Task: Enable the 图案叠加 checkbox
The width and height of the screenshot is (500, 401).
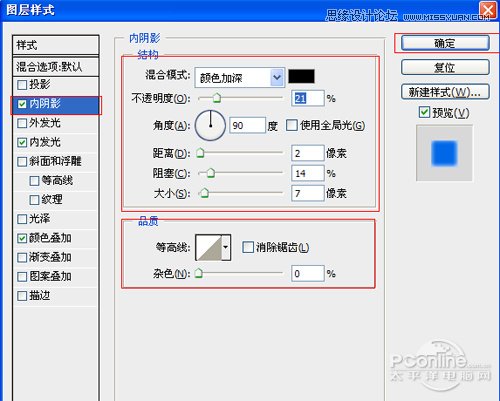Action: pos(22,277)
